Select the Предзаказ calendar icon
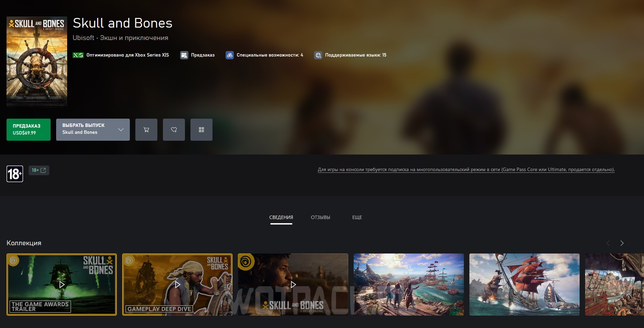This screenshot has width=644, height=328. (x=185, y=55)
